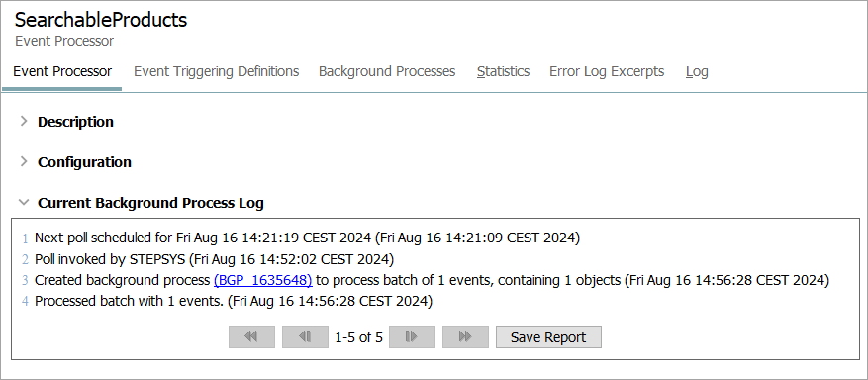This screenshot has height=380, width=868.
Task: Open the Statistics tab
Action: click(503, 71)
